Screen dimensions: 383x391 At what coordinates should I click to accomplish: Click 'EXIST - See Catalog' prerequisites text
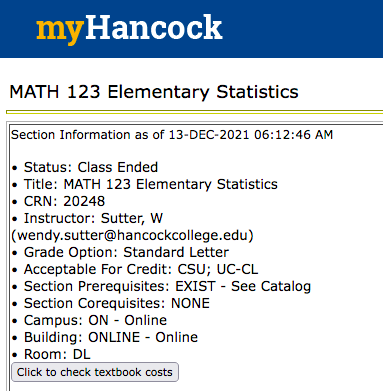(x=243, y=286)
